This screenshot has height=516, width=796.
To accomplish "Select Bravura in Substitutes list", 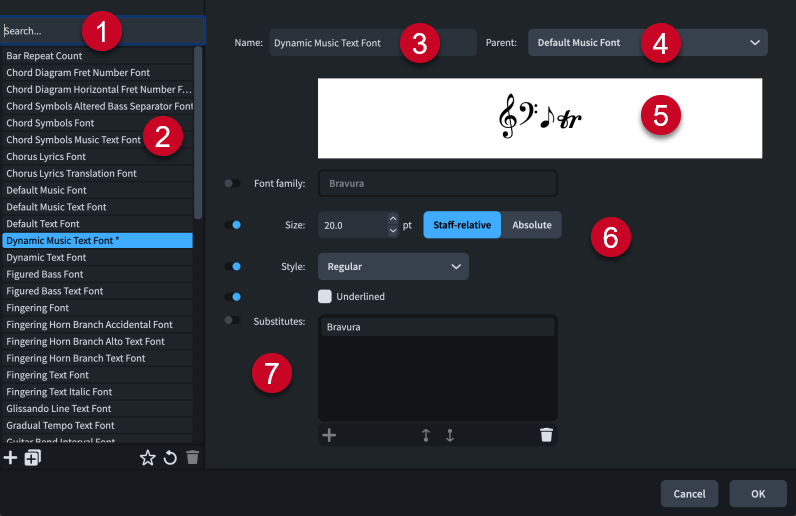I will [438, 327].
